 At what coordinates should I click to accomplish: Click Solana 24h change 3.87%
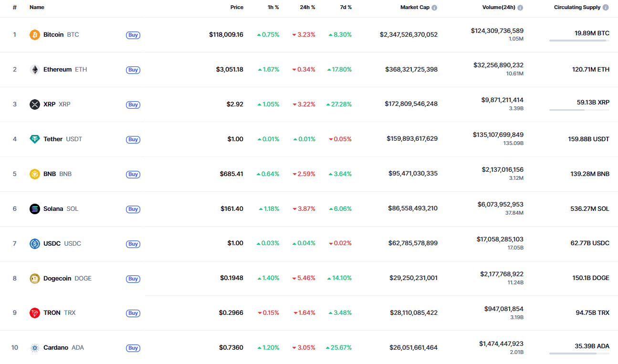[304, 209]
